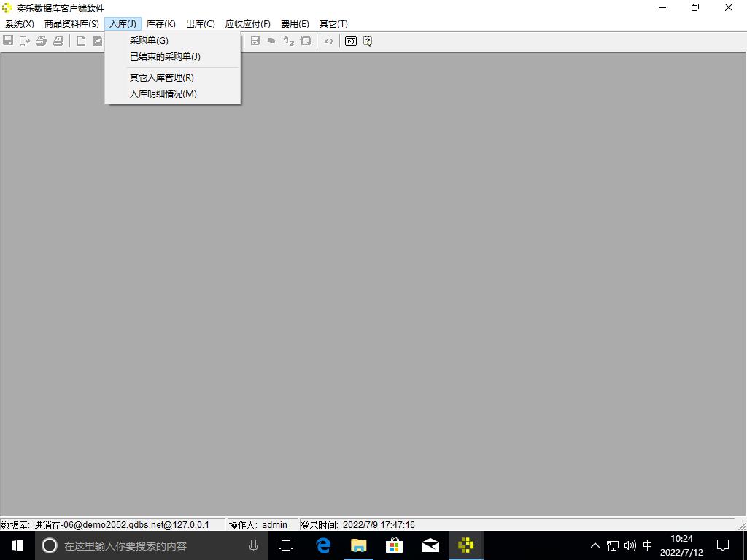Screen dimensions: 747x560
Task: Click the export document arrow toolbar icon
Action: click(25, 41)
